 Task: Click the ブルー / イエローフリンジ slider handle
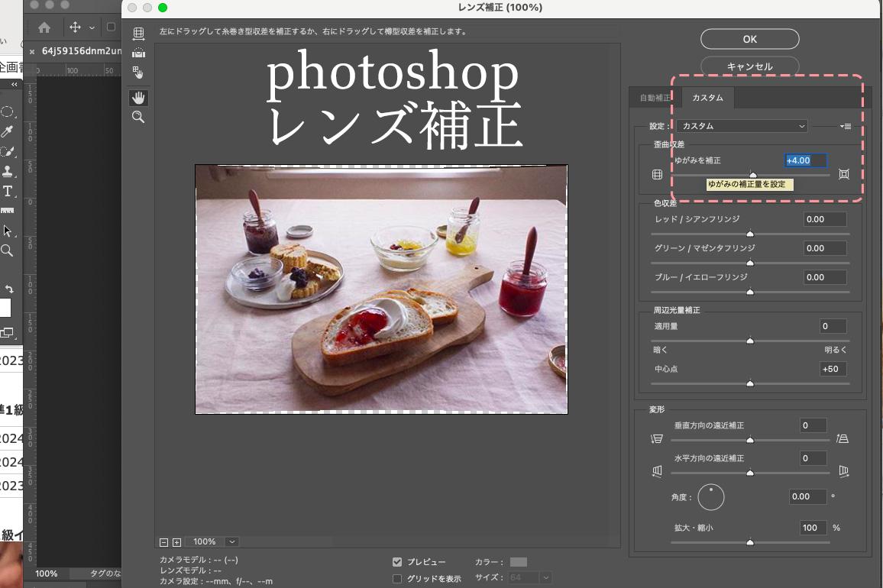pos(750,292)
